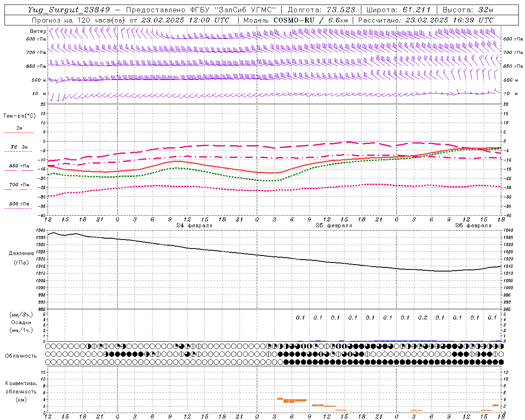The image size is (525, 420).
Task: Click the (мм/3ч.) precipitation unit label
Action: click(21, 315)
